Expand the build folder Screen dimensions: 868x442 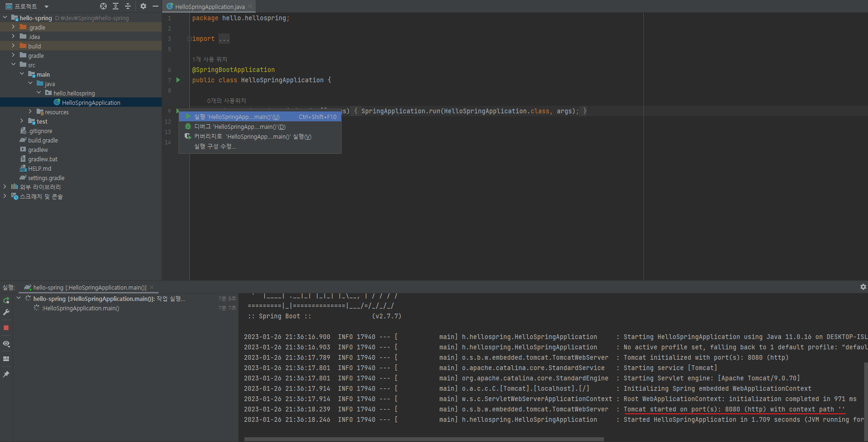(13, 46)
